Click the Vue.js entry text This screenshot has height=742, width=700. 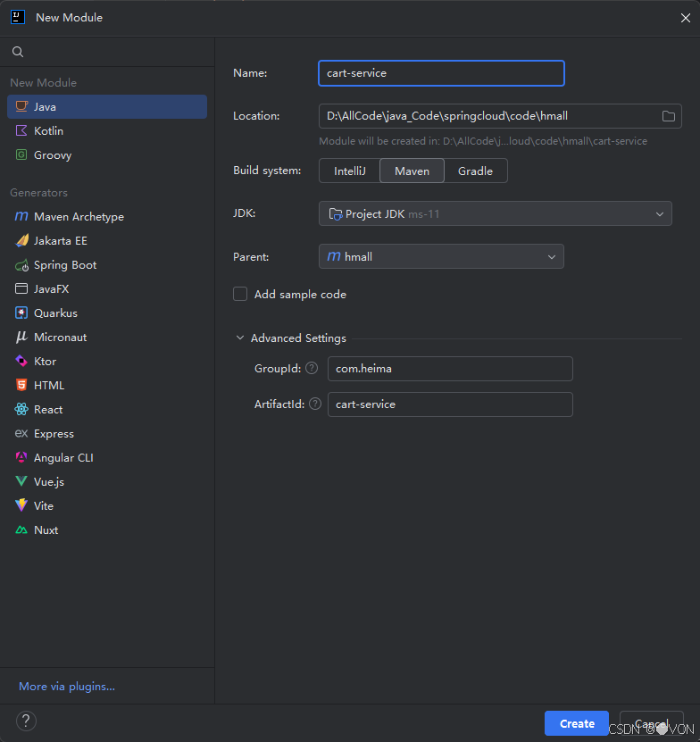point(49,482)
